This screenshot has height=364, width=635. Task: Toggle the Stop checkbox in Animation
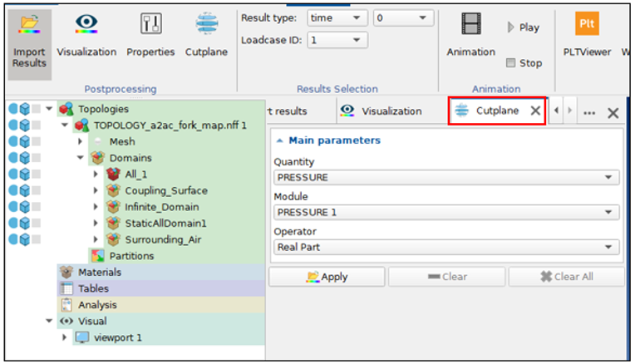point(510,63)
